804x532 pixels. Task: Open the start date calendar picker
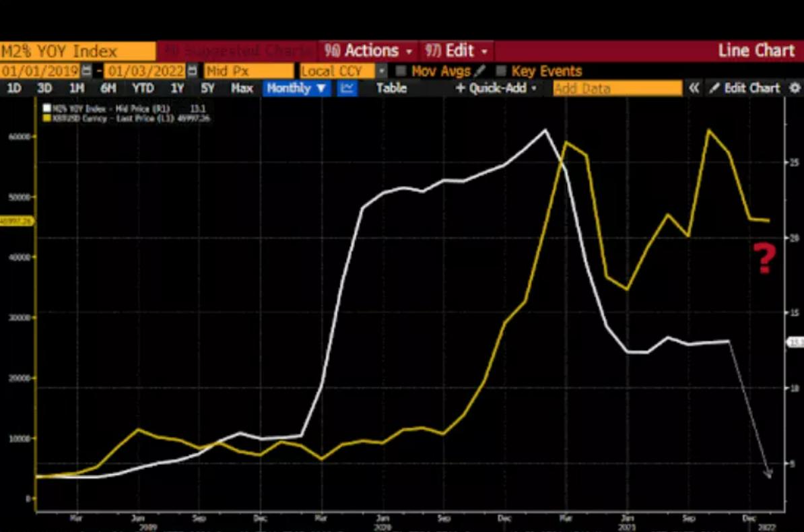point(86,71)
